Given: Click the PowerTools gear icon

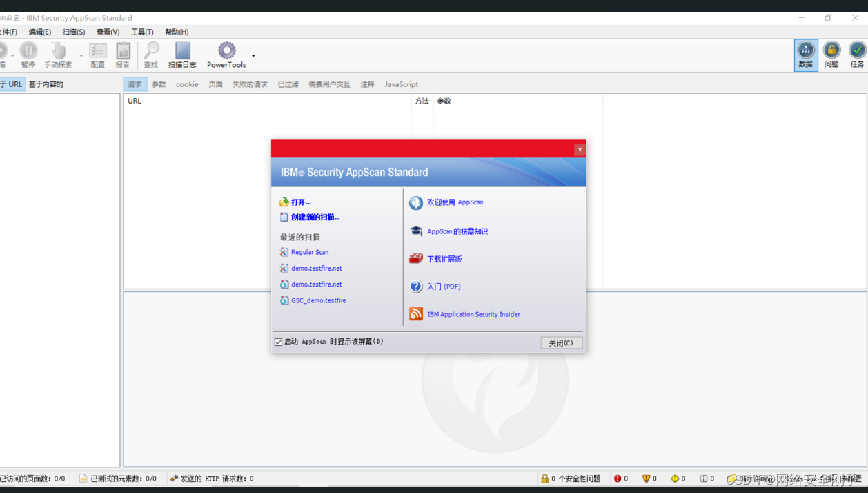Looking at the screenshot, I should click(226, 50).
